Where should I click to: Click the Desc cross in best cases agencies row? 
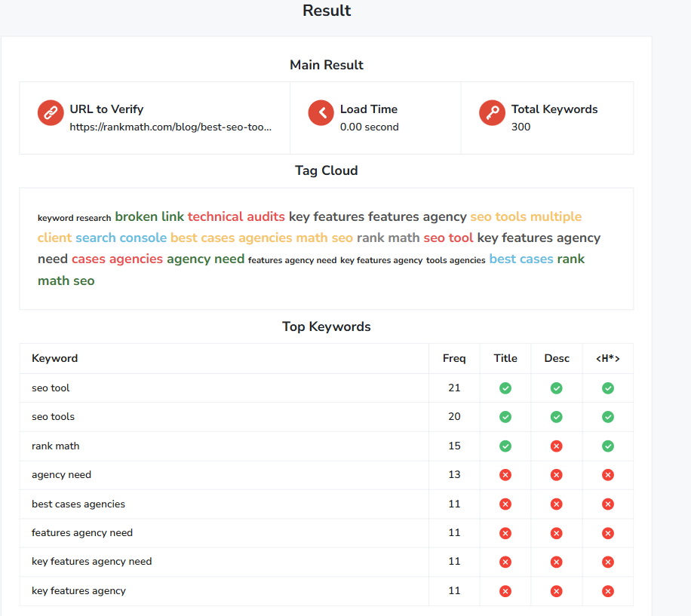click(557, 504)
